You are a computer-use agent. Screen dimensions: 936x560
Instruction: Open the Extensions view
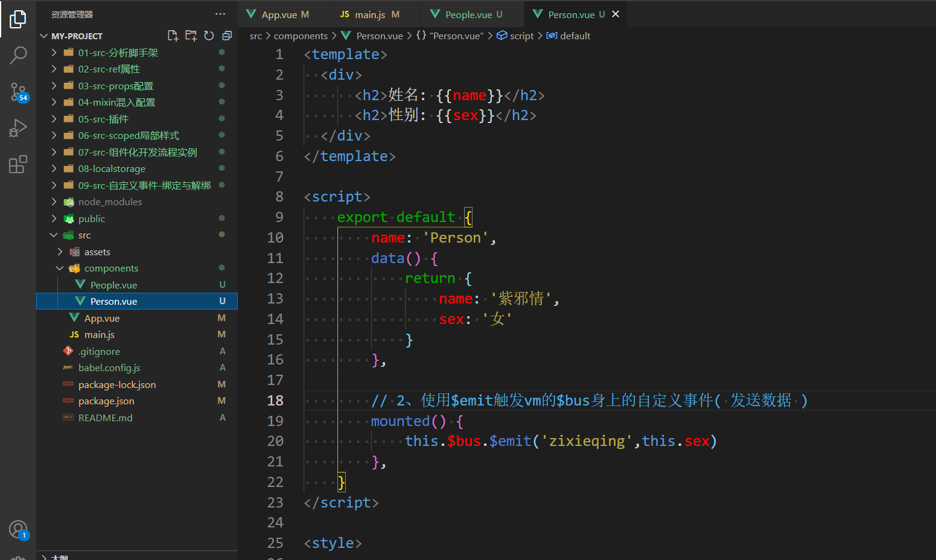[18, 164]
